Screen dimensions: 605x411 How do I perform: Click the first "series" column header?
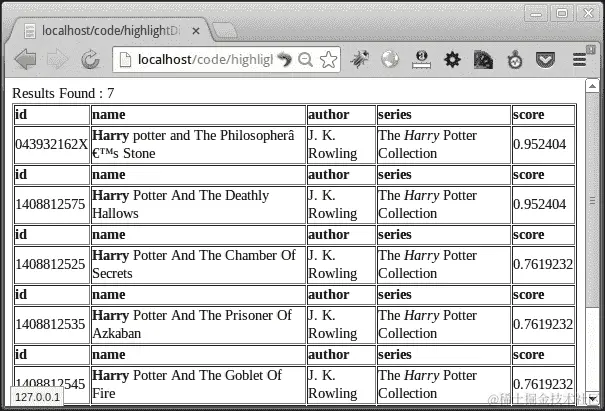(444, 115)
